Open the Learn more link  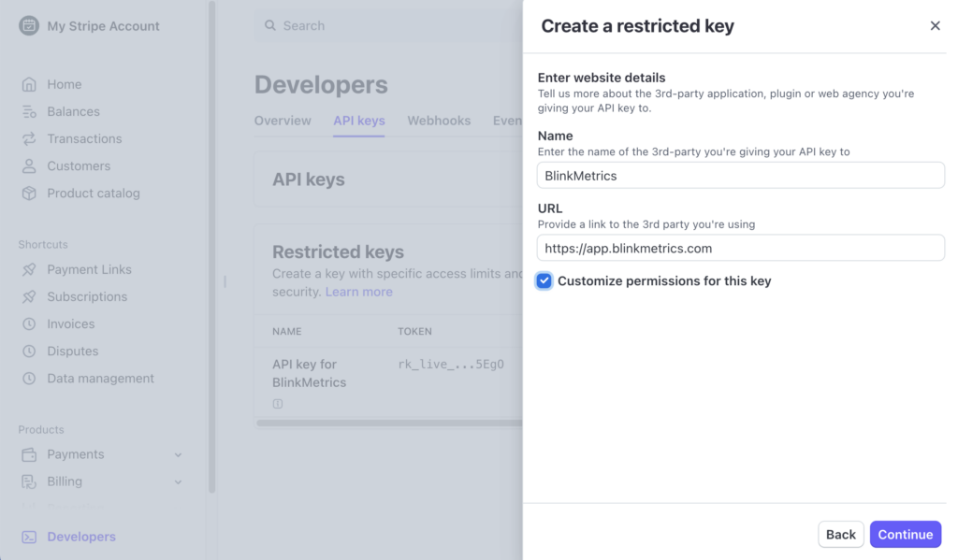pos(358,292)
